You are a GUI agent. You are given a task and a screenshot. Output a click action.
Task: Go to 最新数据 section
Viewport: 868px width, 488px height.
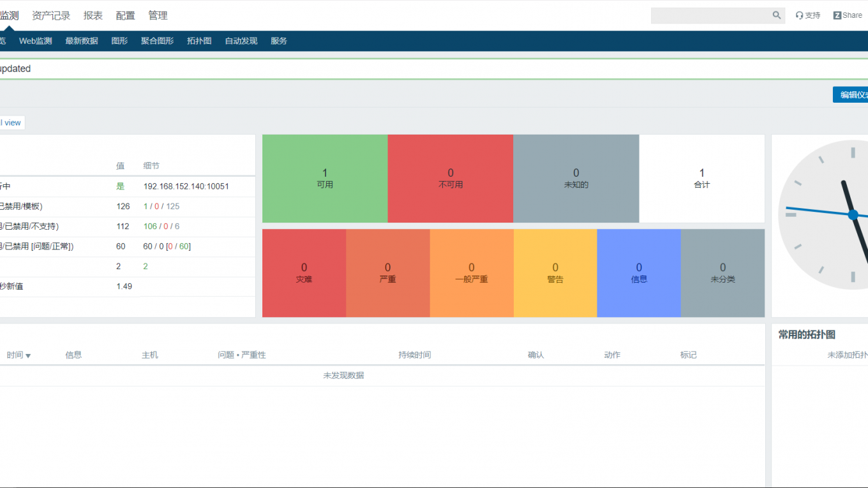82,41
